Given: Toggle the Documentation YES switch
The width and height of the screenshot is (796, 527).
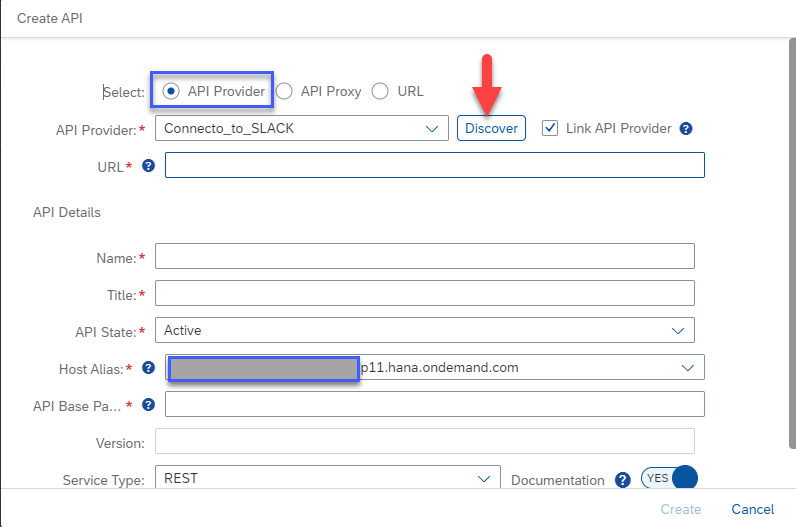Looking at the screenshot, I should [x=670, y=479].
